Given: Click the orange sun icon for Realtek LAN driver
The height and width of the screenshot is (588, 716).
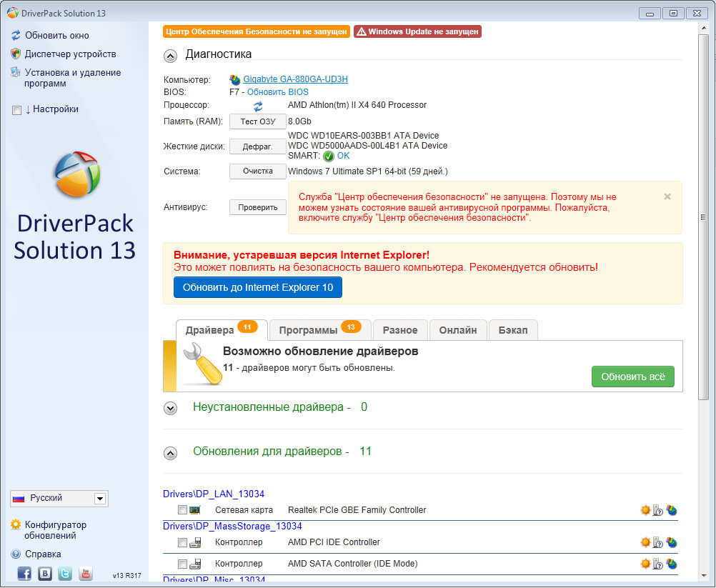Looking at the screenshot, I should 645,510.
